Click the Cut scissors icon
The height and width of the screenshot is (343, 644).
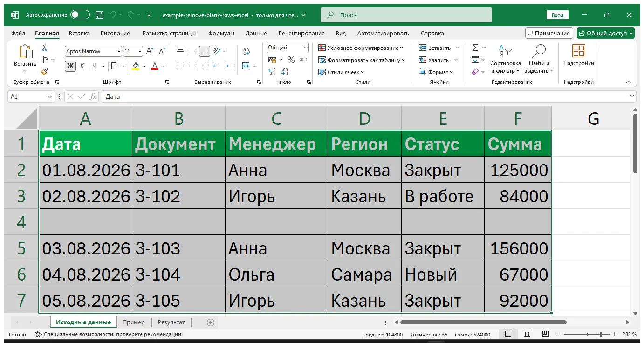(44, 48)
